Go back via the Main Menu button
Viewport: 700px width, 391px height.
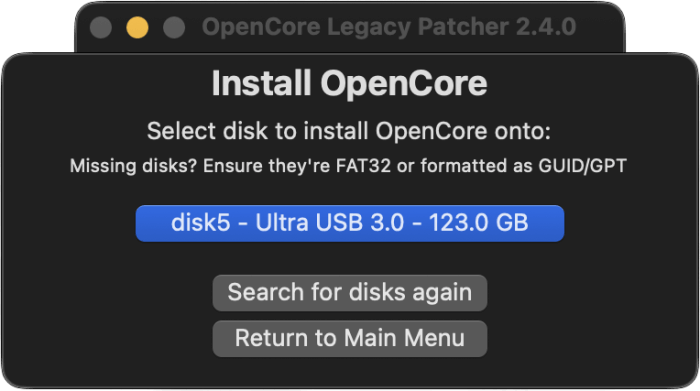350,338
